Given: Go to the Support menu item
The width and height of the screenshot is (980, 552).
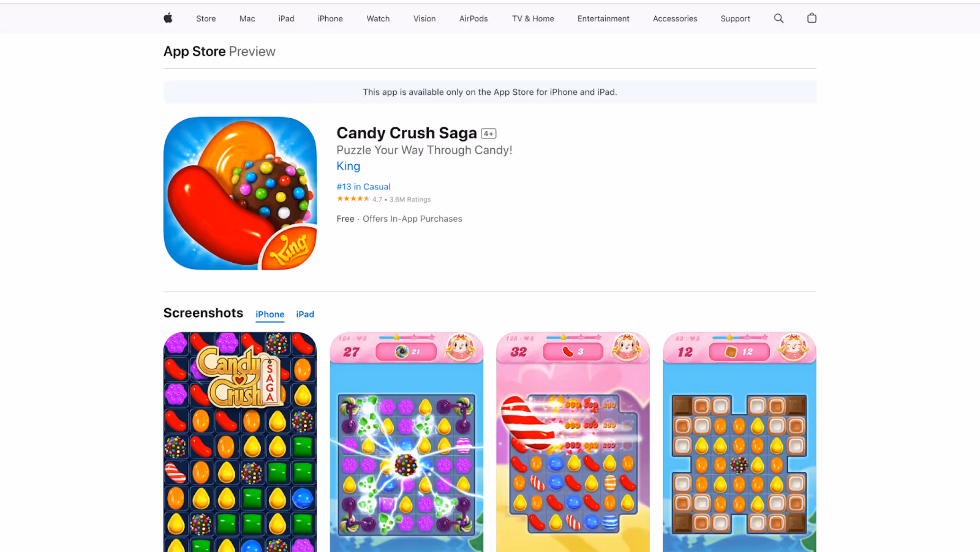Looking at the screenshot, I should tap(735, 18).
